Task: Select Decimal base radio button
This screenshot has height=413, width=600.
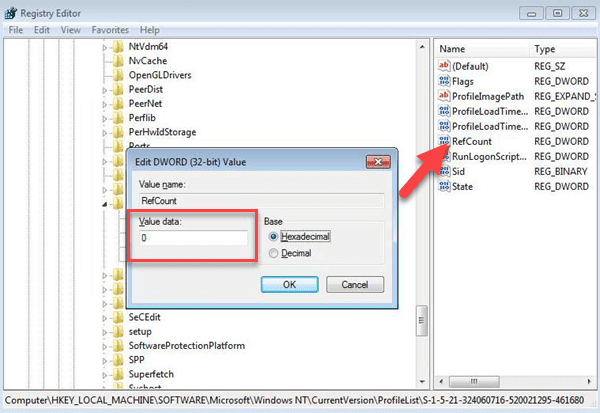Action: point(273,253)
